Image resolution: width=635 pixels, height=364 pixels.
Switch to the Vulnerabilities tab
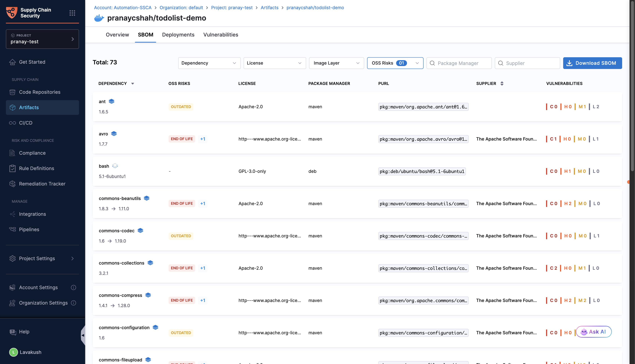(220, 35)
